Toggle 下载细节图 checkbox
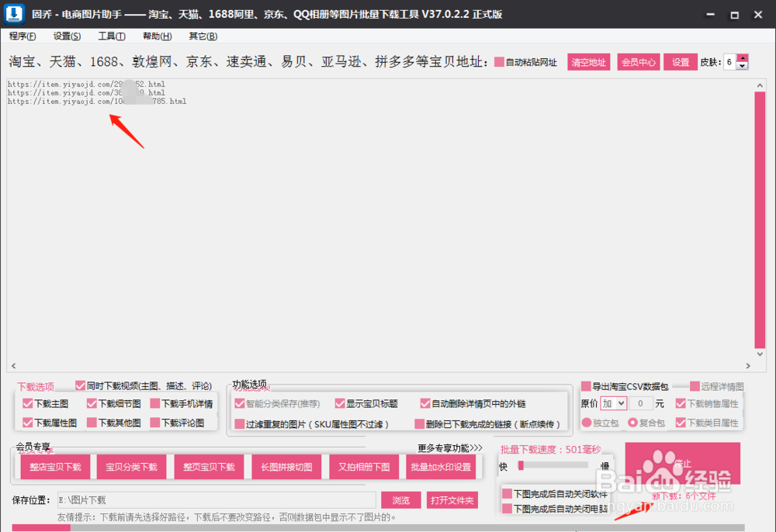Image resolution: width=776 pixels, height=532 pixels. point(92,403)
